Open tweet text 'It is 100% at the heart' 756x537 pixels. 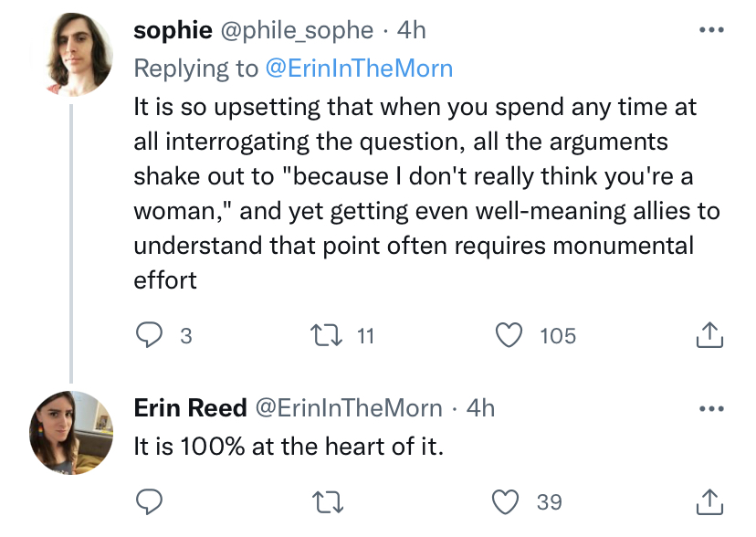pyautogui.click(x=288, y=447)
